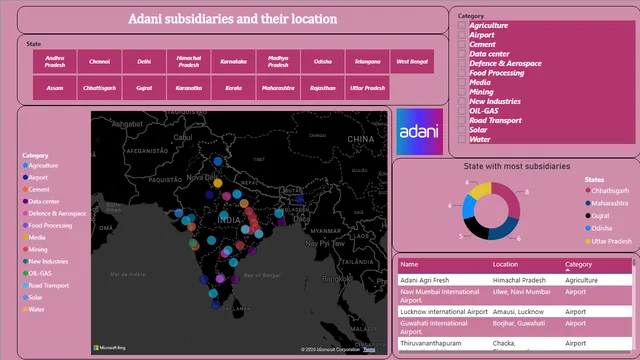This screenshot has height=360, width=640.
Task: Select New Industries legend entry
Action: [45, 261]
